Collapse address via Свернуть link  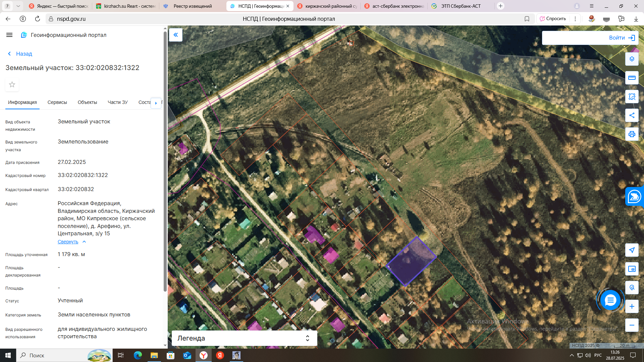pos(68,242)
